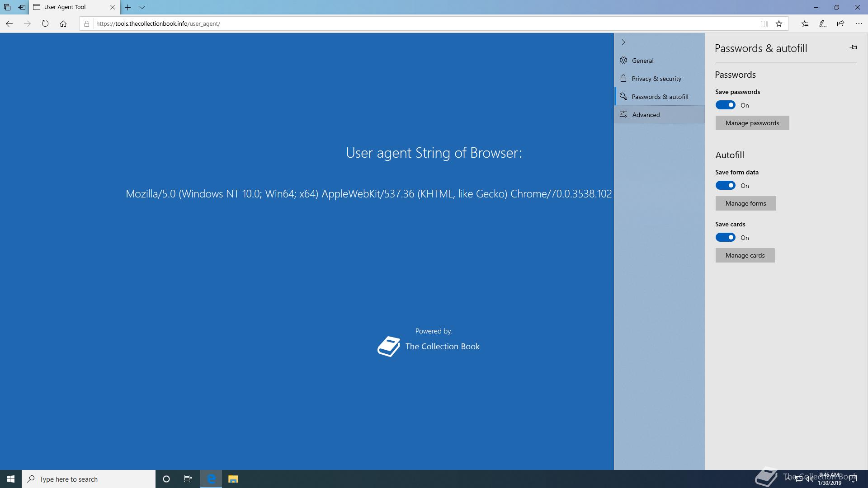Show tab previews chevron

tap(142, 7)
